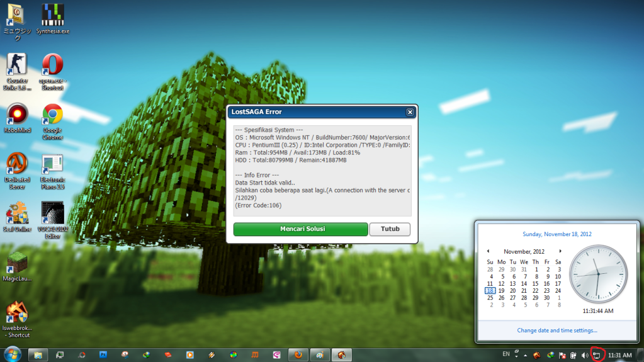Switch to Paint on the taskbar
Screen dimensions: 644x362
coord(320,354)
